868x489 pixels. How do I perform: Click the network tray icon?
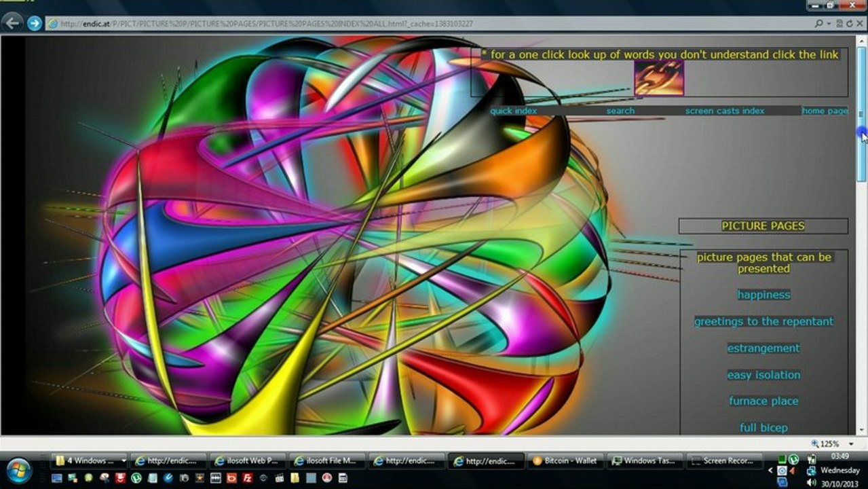812,471
